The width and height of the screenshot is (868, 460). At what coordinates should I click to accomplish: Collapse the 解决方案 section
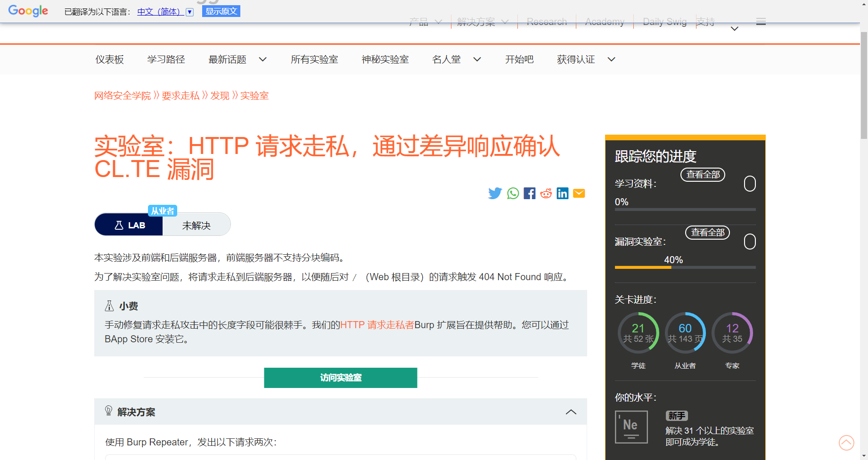coord(571,412)
